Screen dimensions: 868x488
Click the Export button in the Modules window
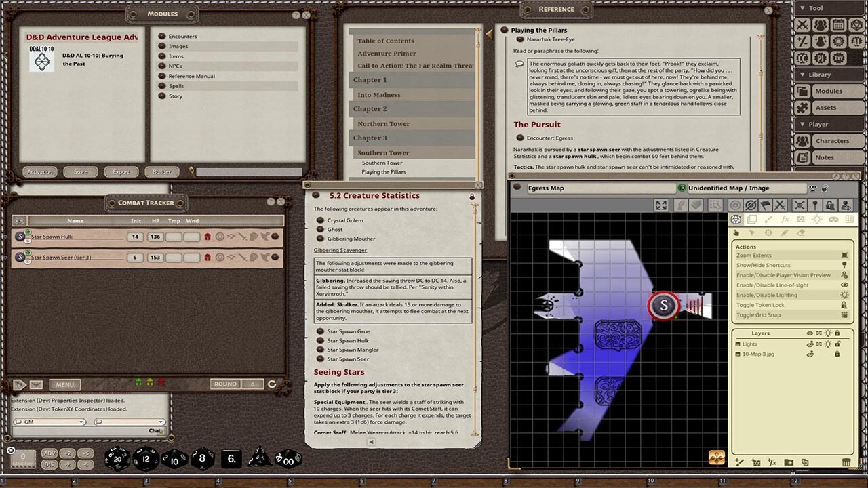[x=121, y=171]
